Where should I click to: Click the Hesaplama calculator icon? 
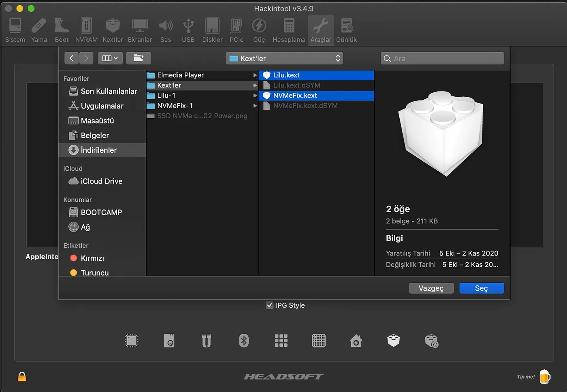pos(289,26)
